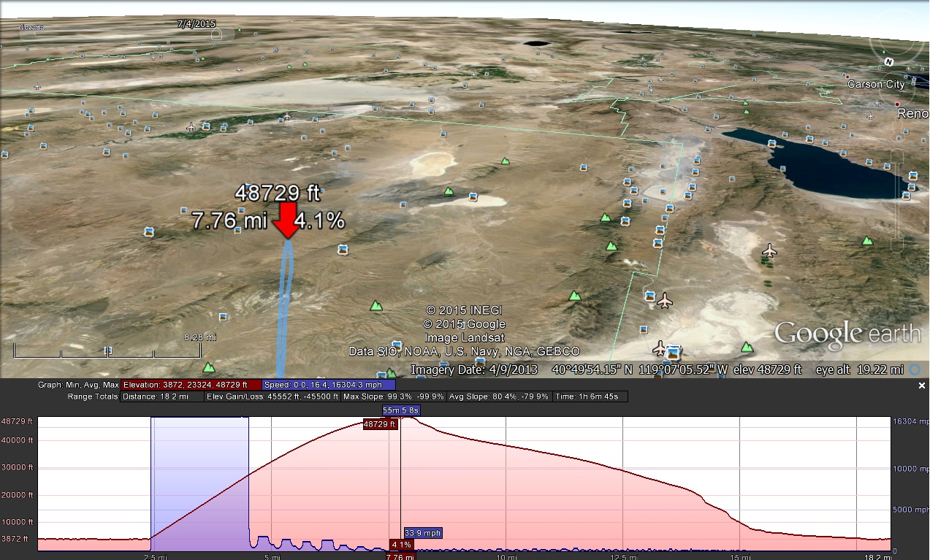Click the 48729 ft elevation tag on graph
The image size is (930, 560).
tap(380, 424)
